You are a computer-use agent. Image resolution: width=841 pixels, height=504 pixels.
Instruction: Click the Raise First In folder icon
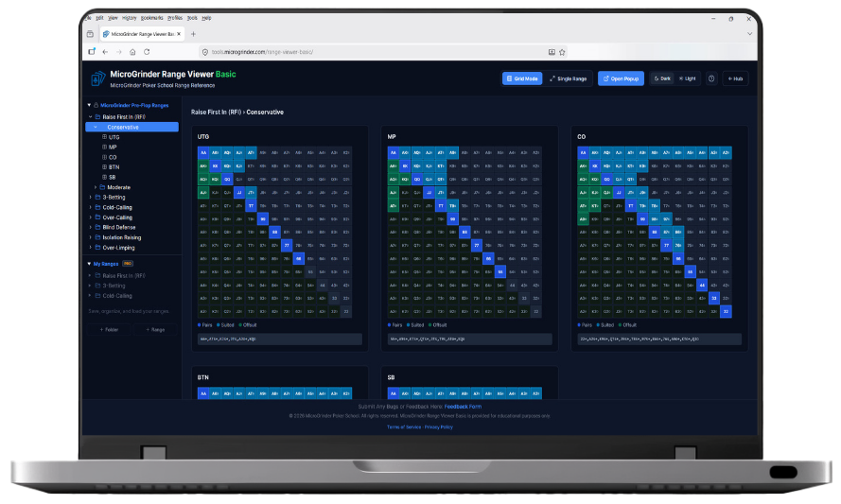pos(97,117)
